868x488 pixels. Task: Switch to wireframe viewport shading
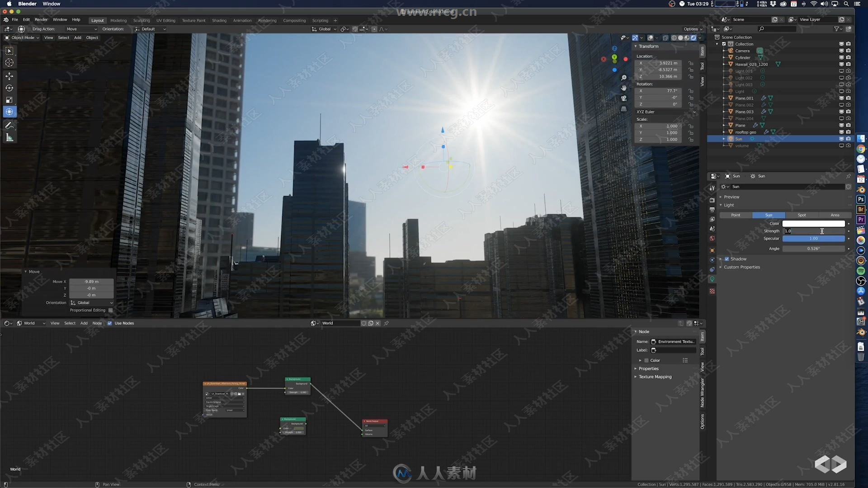point(674,38)
